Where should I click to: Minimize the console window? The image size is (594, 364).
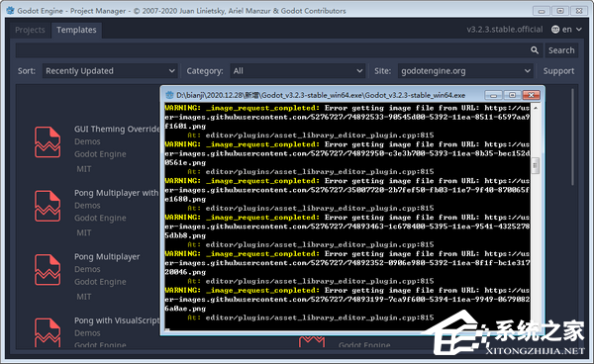point(493,95)
